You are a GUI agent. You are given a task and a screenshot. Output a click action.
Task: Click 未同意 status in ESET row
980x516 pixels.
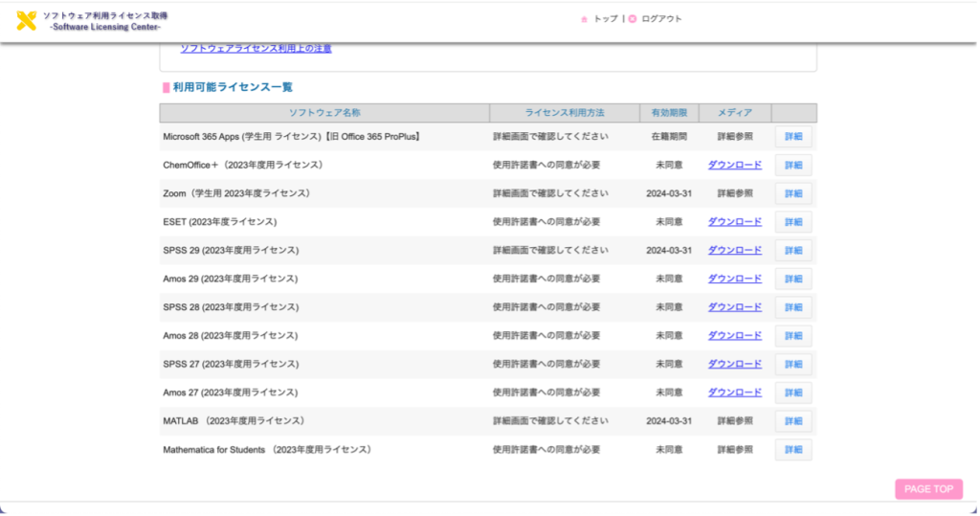click(669, 222)
